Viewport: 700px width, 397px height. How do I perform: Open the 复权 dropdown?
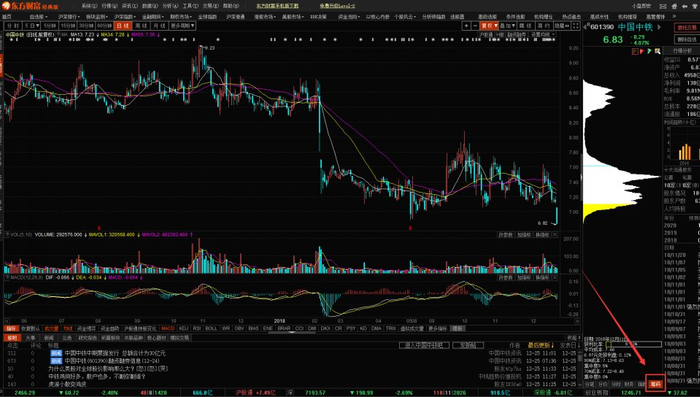[489, 26]
